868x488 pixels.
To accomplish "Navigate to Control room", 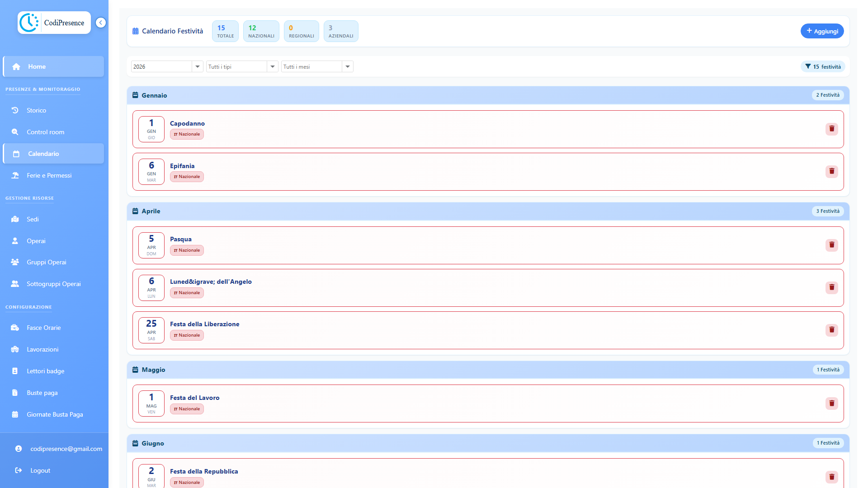I will (x=45, y=132).
